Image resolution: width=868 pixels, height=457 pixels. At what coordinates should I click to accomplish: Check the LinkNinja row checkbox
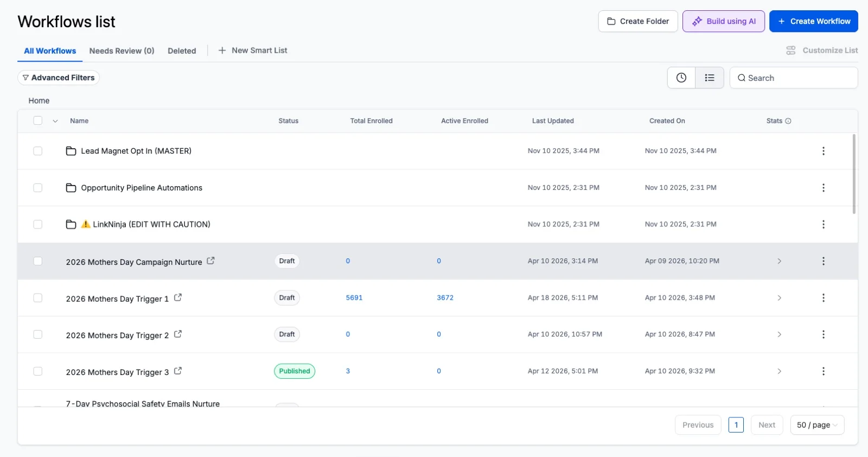tap(37, 224)
